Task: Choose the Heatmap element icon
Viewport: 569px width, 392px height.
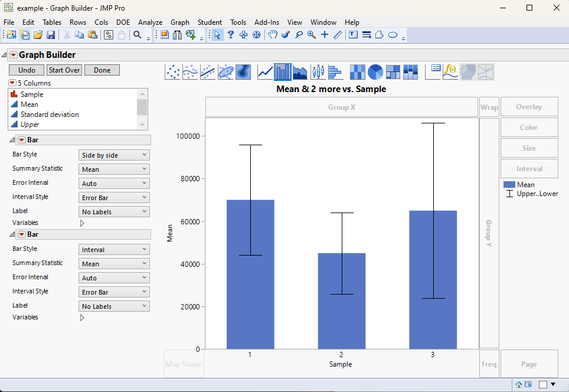Action: [358, 72]
